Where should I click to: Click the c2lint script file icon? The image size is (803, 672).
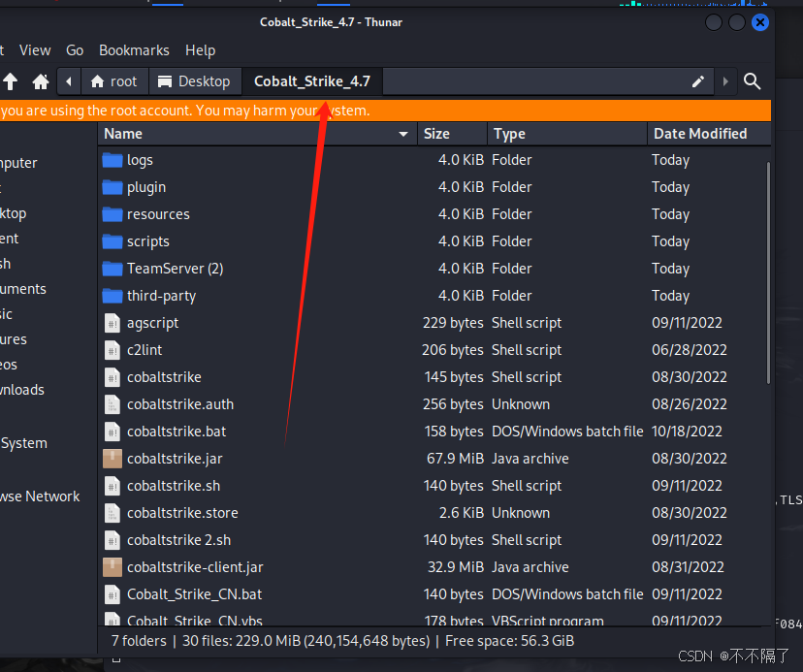[112, 350]
